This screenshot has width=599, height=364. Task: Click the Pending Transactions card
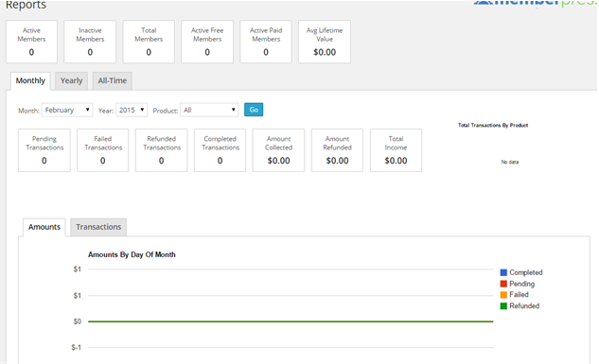pos(44,150)
